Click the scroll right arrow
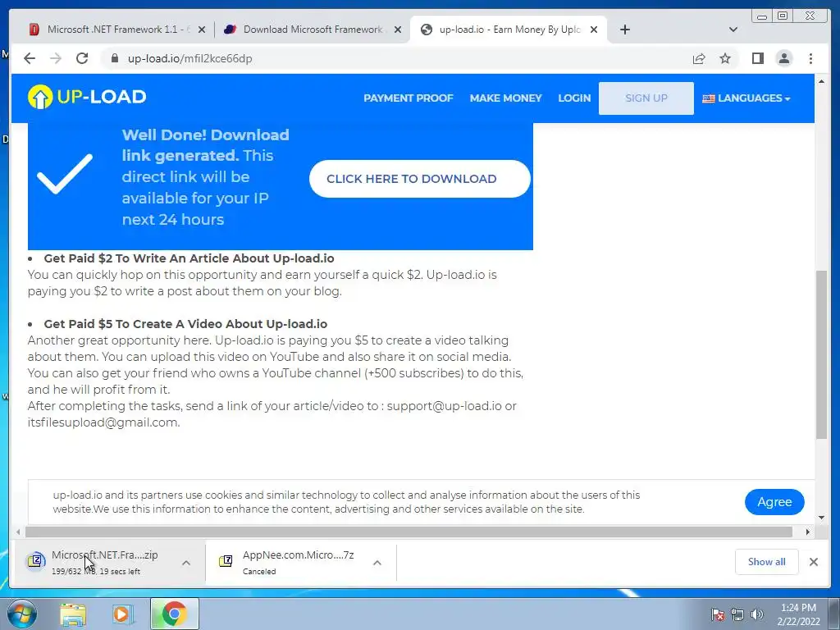The image size is (840, 630). point(808,532)
